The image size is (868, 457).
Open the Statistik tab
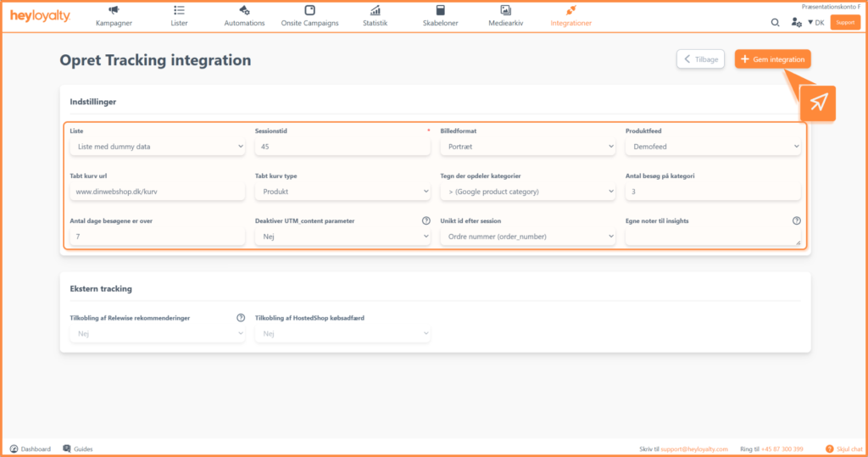pos(375,16)
